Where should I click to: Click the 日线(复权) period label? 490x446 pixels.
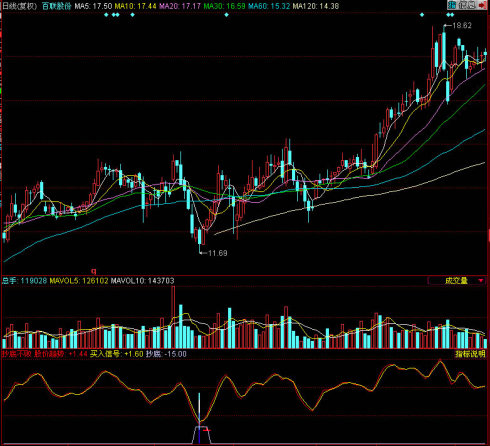tap(20, 6)
